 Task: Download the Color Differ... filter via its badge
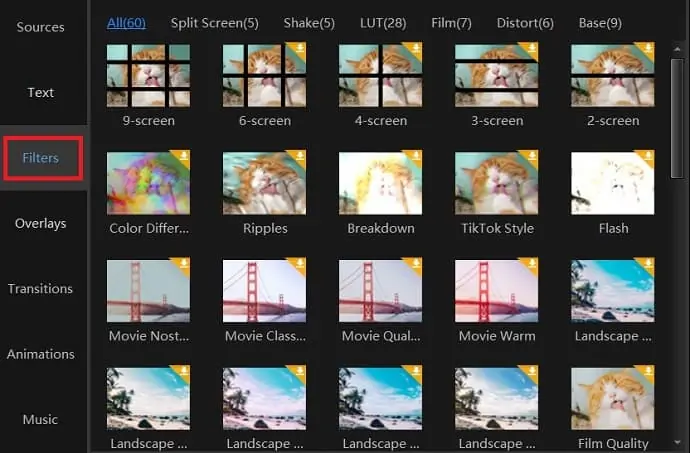[x=184, y=156]
